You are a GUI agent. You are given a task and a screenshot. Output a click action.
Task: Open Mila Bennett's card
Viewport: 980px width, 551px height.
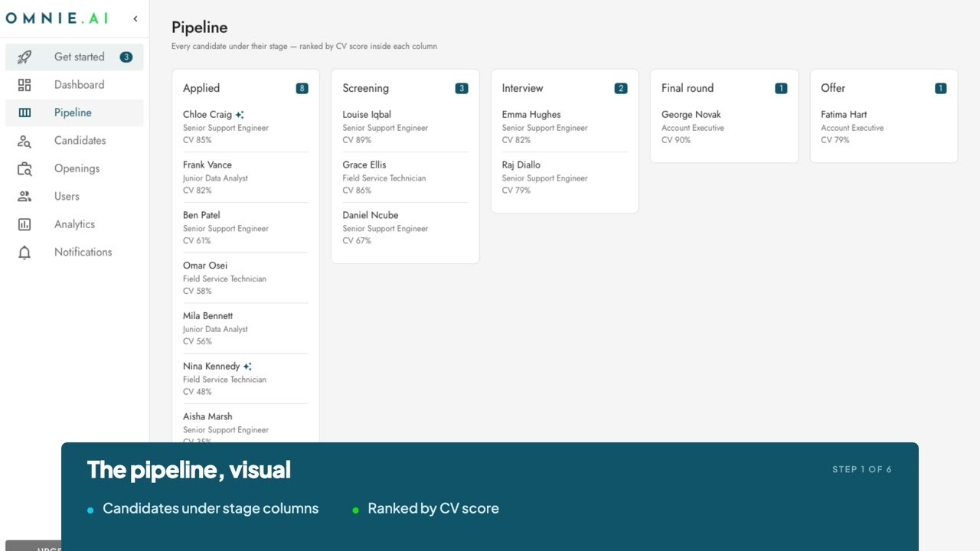(246, 328)
